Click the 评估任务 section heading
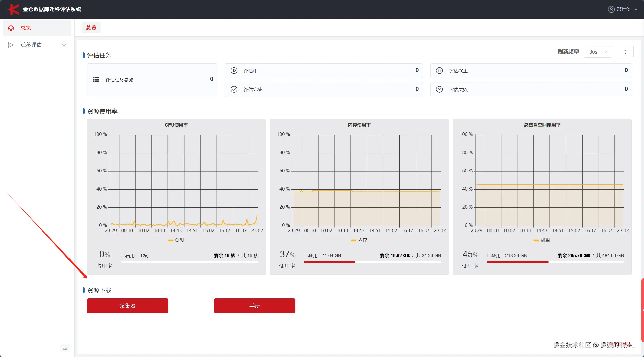Viewport: 644px width, 357px height. click(99, 55)
